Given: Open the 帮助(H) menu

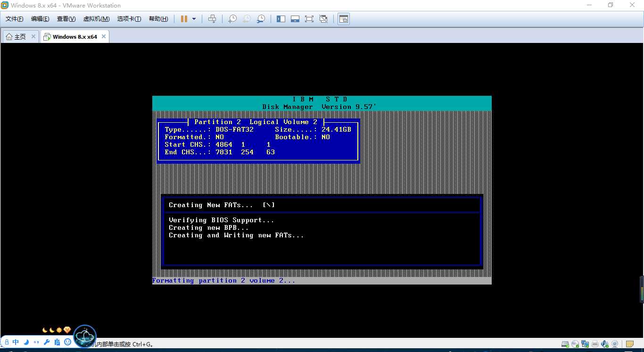Looking at the screenshot, I should (158, 19).
